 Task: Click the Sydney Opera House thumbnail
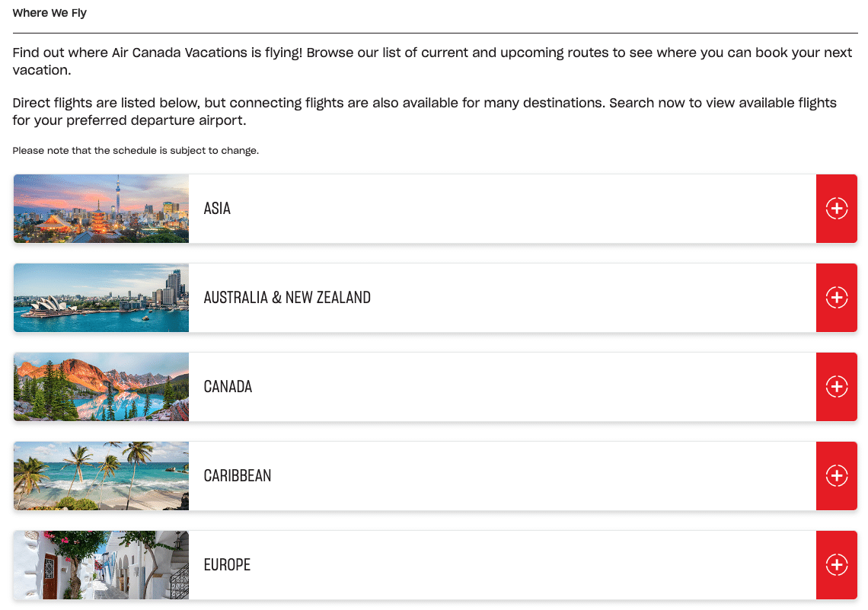101,298
